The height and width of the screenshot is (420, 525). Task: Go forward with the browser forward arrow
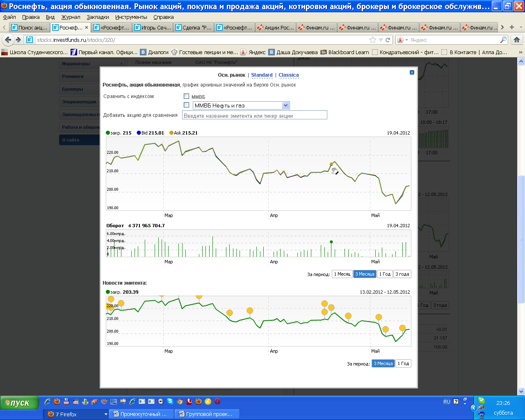pos(18,40)
